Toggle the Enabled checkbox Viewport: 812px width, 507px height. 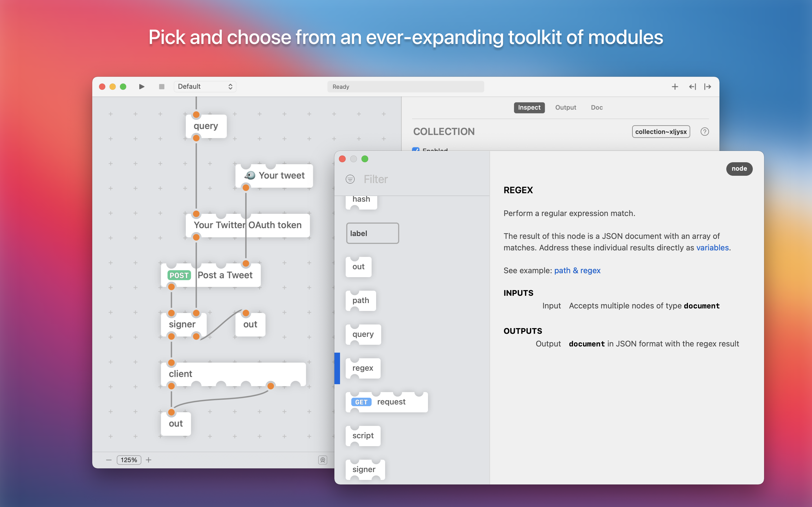coord(416,150)
